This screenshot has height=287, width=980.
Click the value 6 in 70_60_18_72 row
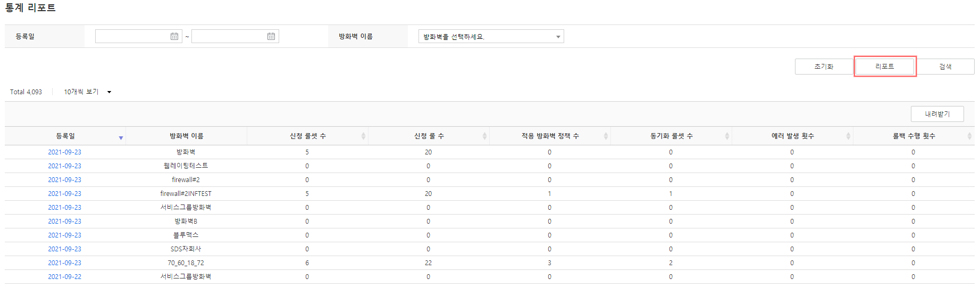307,263
